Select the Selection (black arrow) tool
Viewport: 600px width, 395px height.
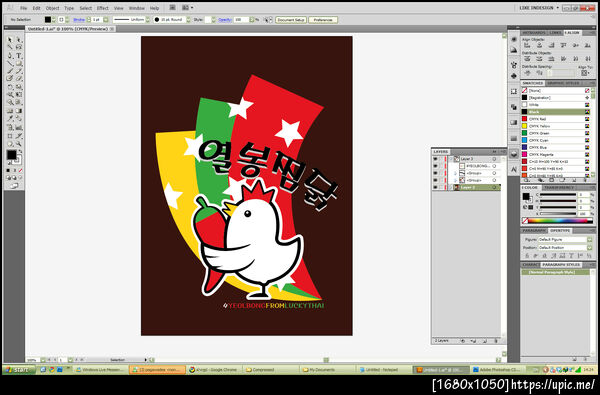[10, 39]
